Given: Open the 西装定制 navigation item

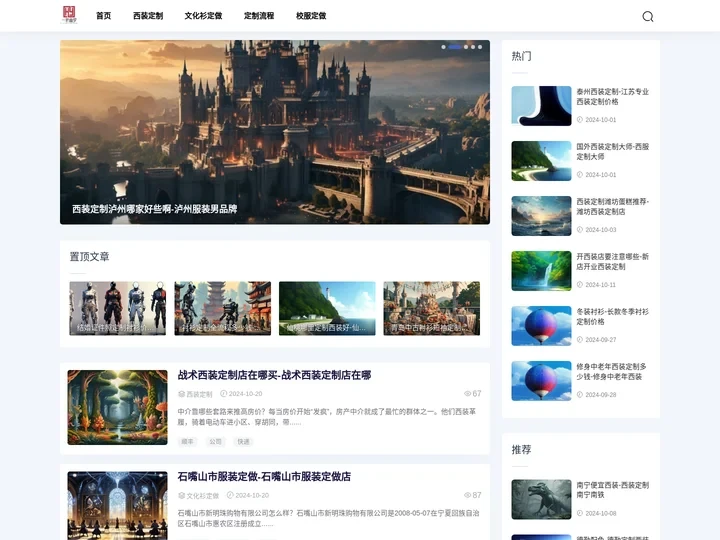Looking at the screenshot, I should tap(148, 16).
